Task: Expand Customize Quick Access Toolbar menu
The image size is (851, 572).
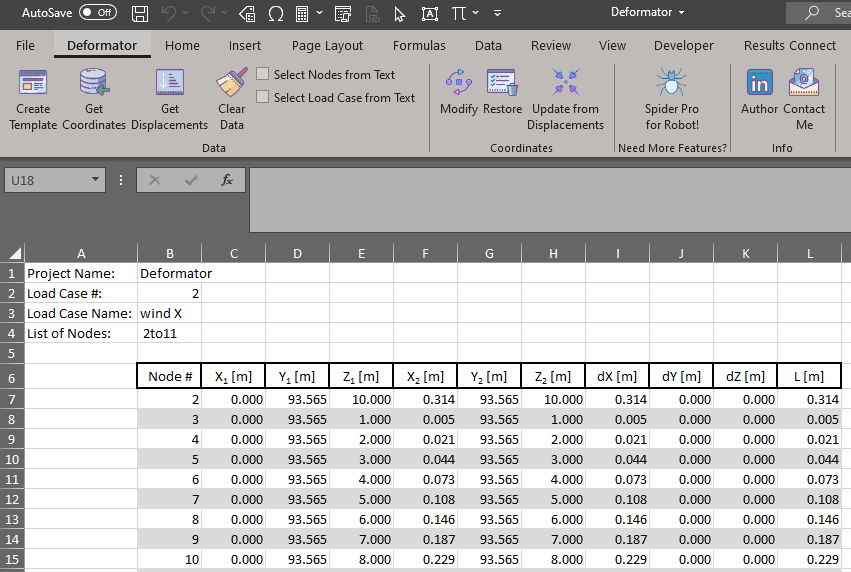Action: pyautogui.click(x=497, y=13)
